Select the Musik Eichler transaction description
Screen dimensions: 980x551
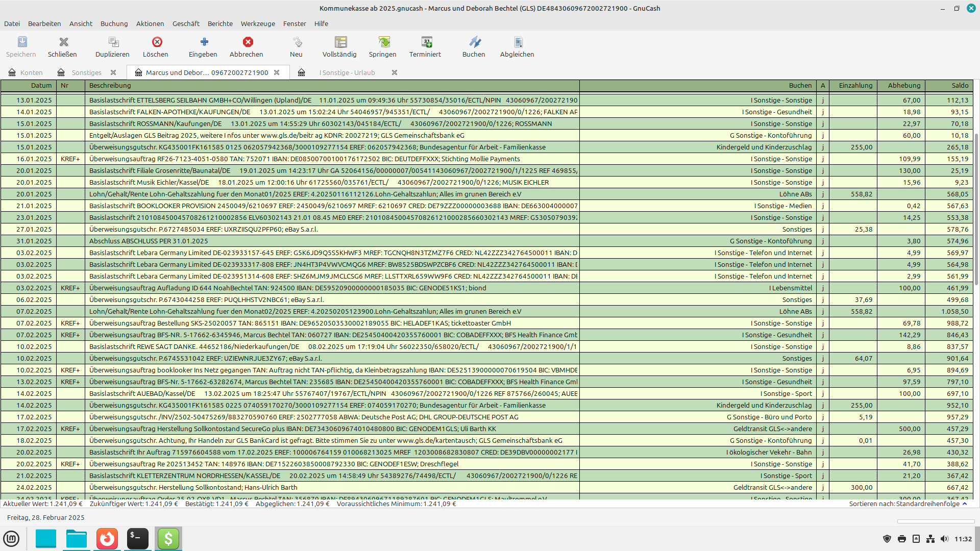332,183
